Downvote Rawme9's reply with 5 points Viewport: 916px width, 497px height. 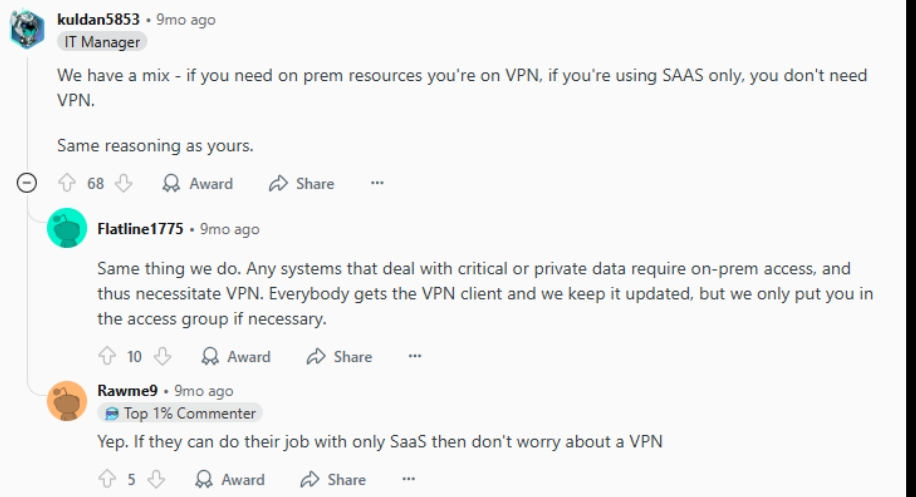point(156,479)
